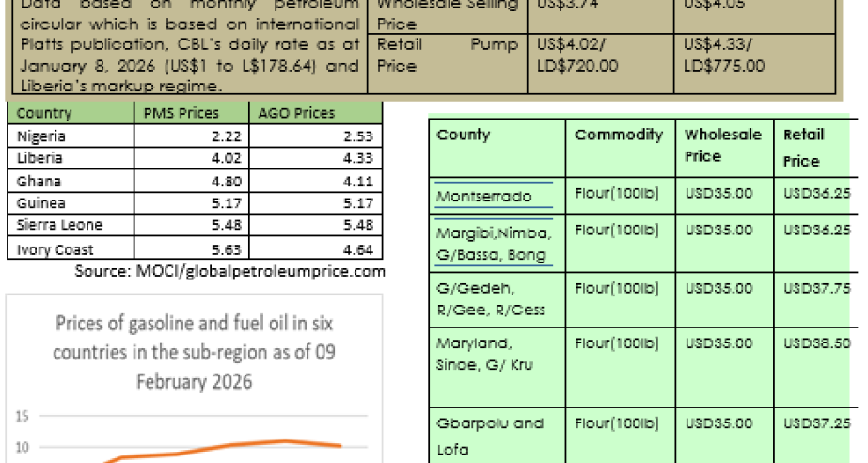Select the Nigeria row in country table
The image size is (868, 463).
pyautogui.click(x=41, y=136)
